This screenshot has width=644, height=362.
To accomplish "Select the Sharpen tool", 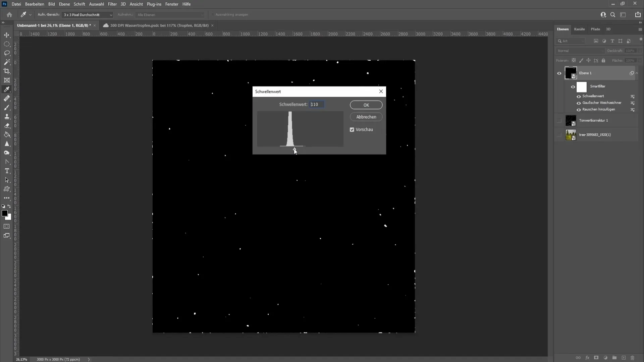I will click(x=7, y=144).
